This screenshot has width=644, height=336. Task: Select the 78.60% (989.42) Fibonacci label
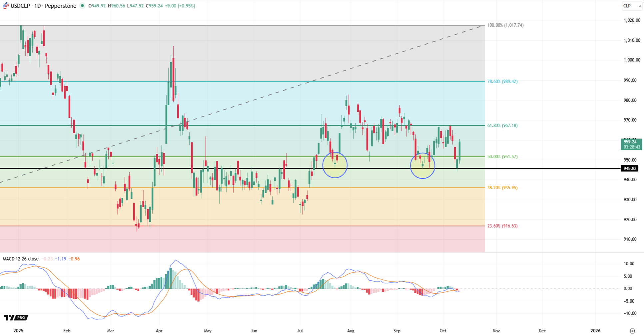pyautogui.click(x=502, y=81)
